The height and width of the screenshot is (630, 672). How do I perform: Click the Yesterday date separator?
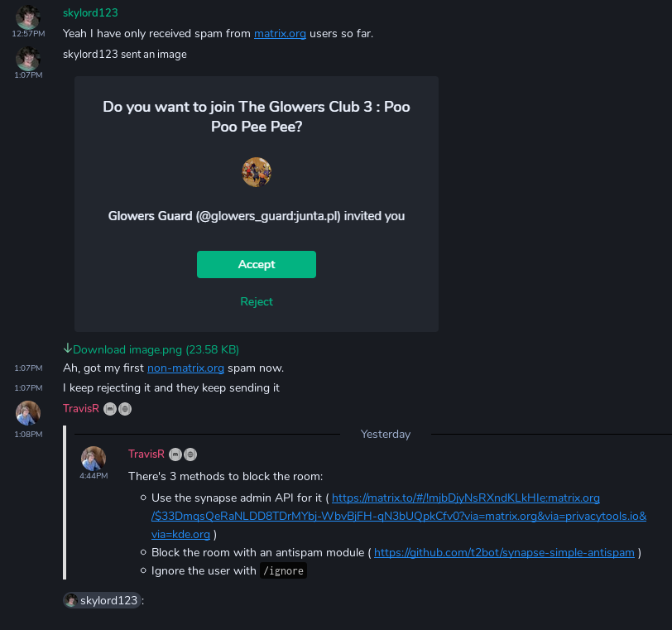click(386, 434)
